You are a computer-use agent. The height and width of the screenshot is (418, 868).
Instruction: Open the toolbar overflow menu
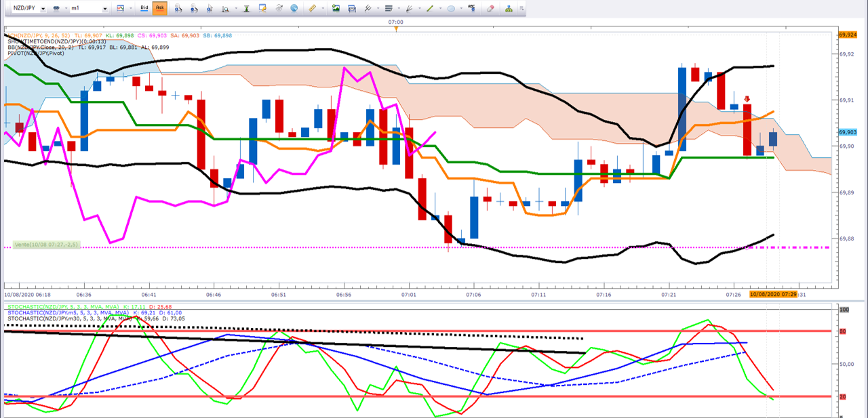(x=521, y=8)
